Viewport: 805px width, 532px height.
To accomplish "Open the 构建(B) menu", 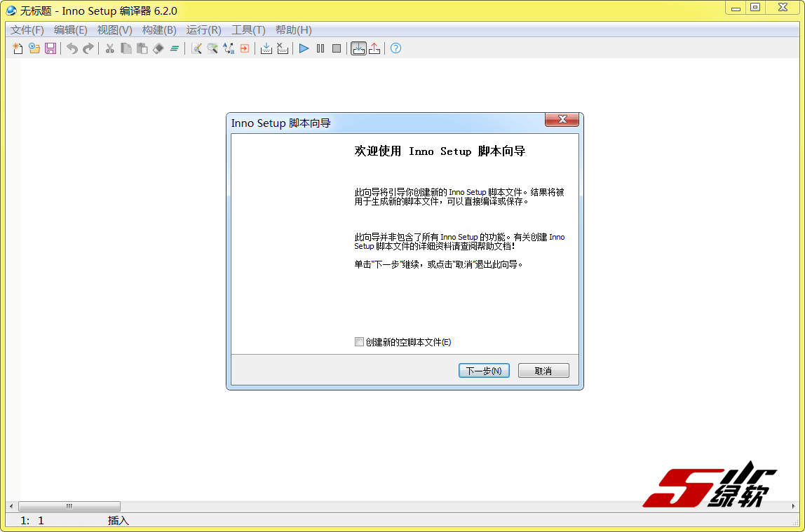I will coord(159,30).
